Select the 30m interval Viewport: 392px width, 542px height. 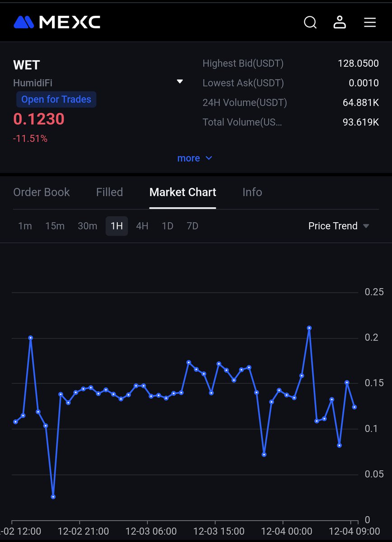tap(87, 226)
